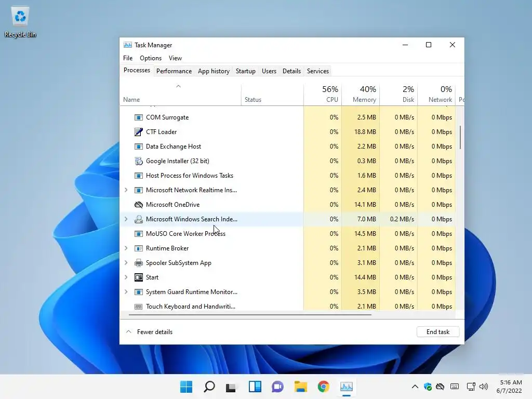Switch to the Performance tab
Image resolution: width=532 pixels, height=399 pixels.
tap(174, 71)
